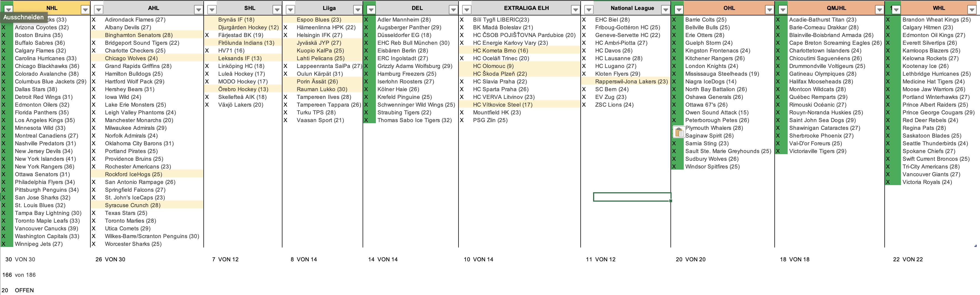Select the 20 OFFEN summary cell
The height and width of the screenshot is (295, 980).
coord(18,290)
